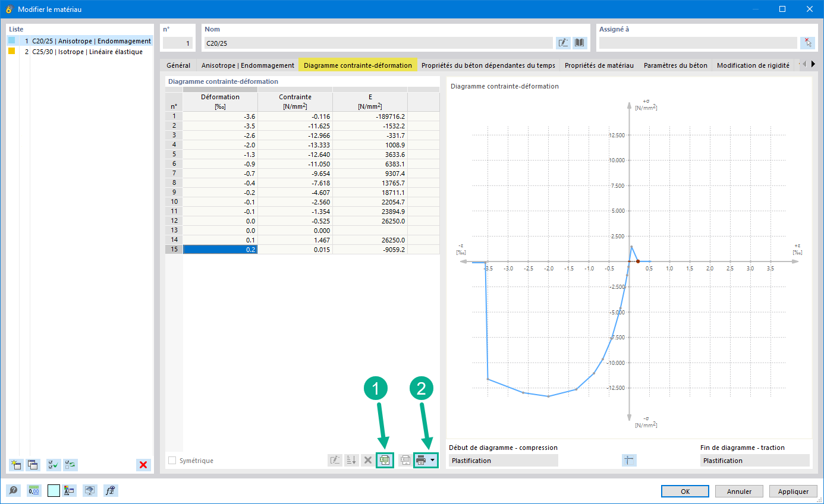Select the E value cell -9059.2
Viewport: 824px width, 504px height.
pyautogui.click(x=370, y=249)
